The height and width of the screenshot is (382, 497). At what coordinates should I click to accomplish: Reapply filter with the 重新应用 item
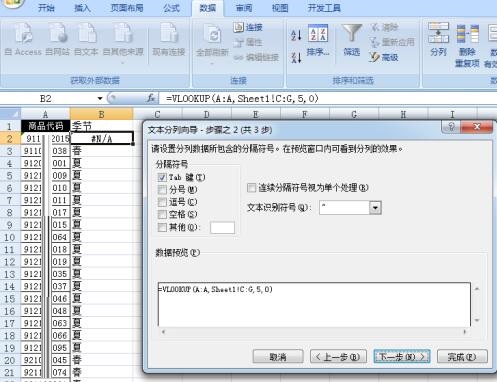click(x=392, y=42)
